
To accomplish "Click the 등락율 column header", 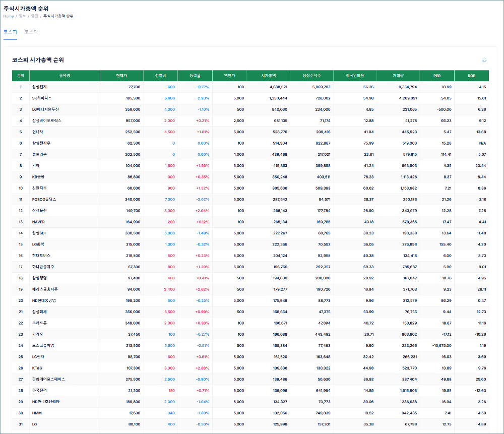I will point(195,76).
